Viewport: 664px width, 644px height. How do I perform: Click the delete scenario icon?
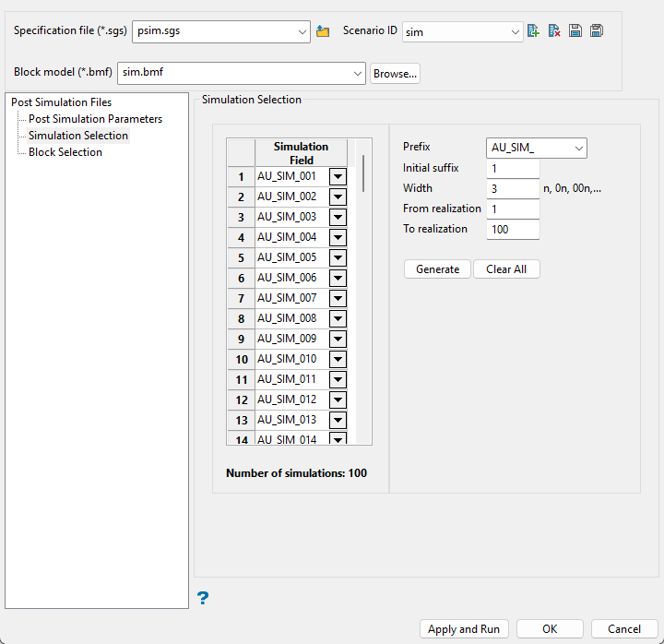(554, 31)
